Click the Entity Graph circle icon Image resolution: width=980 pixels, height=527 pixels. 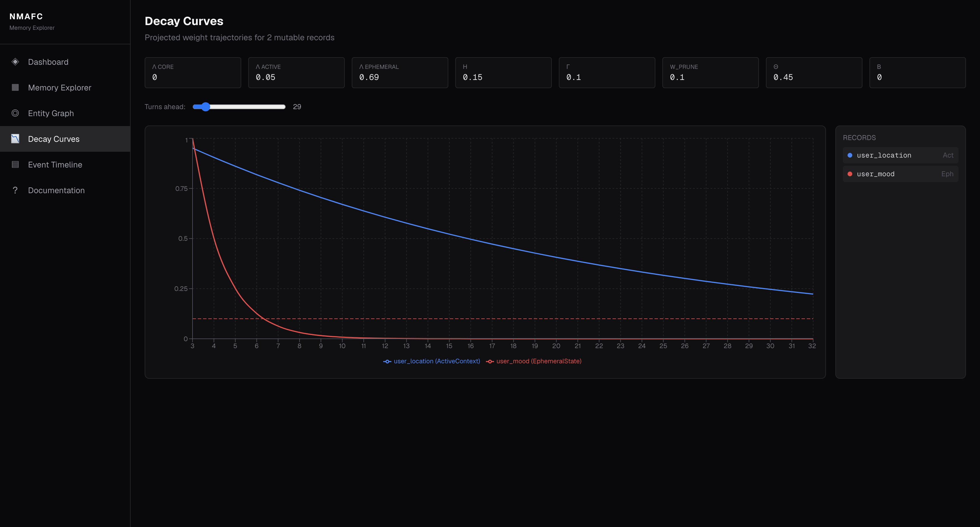15,113
